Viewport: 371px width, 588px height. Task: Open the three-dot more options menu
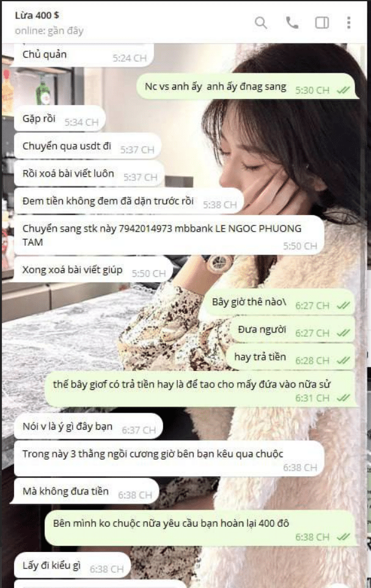click(348, 23)
